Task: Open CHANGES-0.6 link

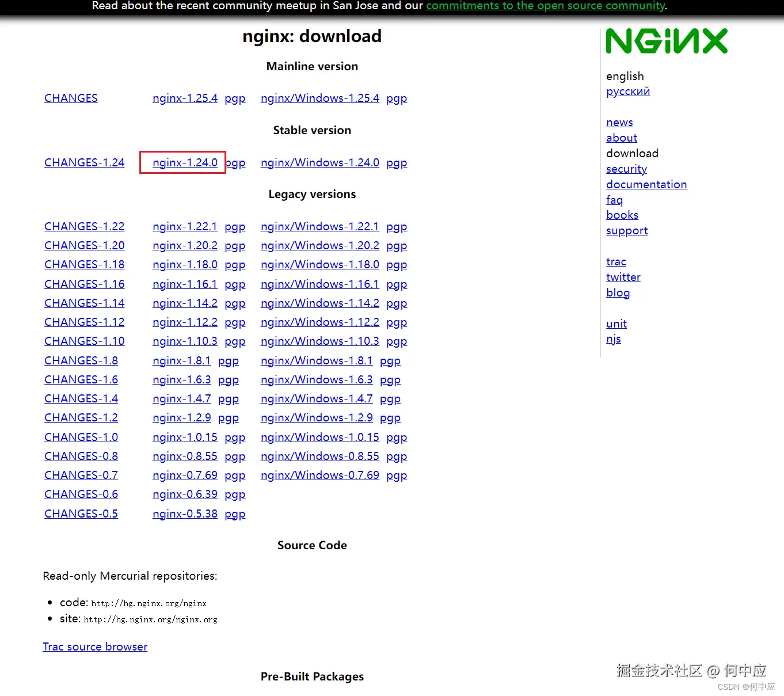Action: pos(81,495)
